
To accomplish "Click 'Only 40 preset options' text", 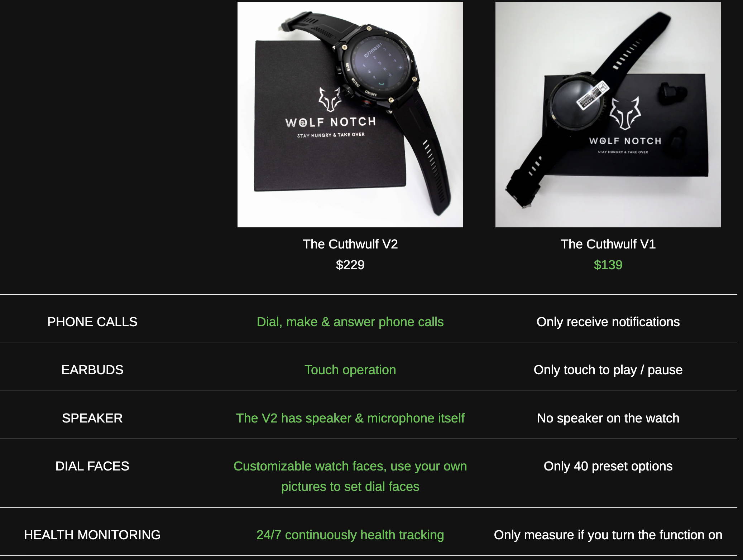I will pos(608,466).
